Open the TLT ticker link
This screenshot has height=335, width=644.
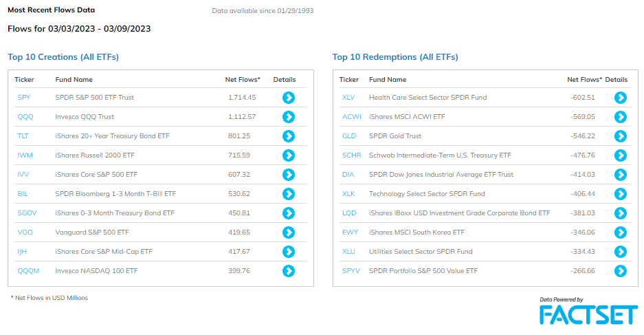[x=23, y=136]
